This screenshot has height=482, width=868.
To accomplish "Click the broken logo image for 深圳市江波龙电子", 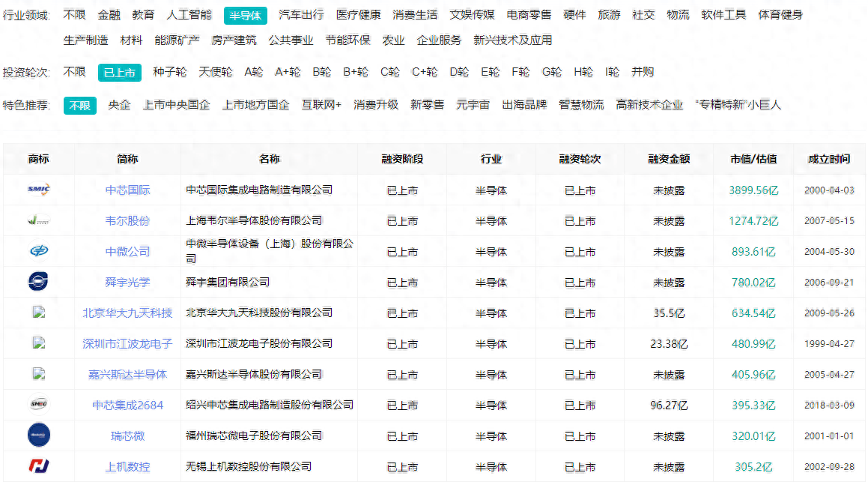I will pos(39,343).
